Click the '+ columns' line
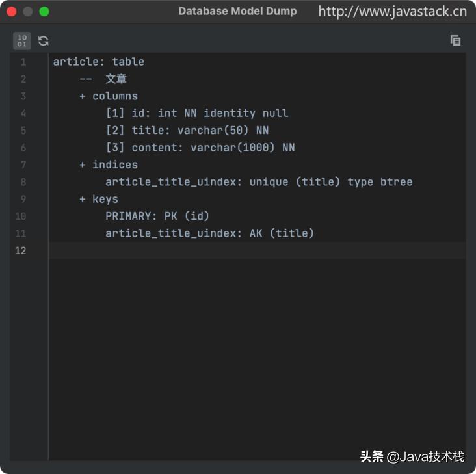Image resolution: width=476 pixels, height=474 pixels. (109, 96)
